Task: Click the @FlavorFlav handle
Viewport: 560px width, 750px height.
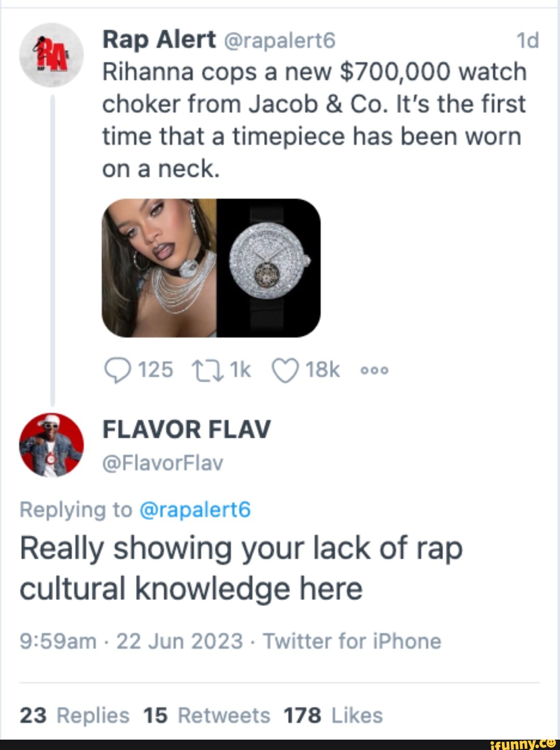Action: tap(163, 463)
